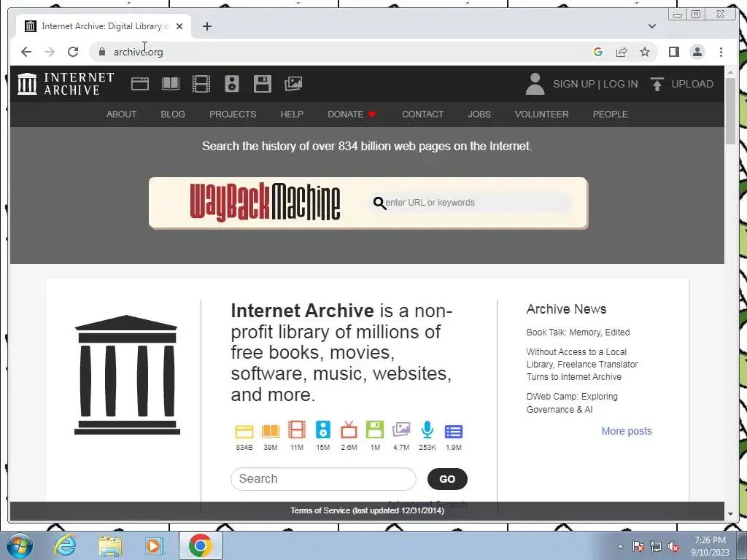
Task: Close the Internet Archive tab
Action: (179, 26)
